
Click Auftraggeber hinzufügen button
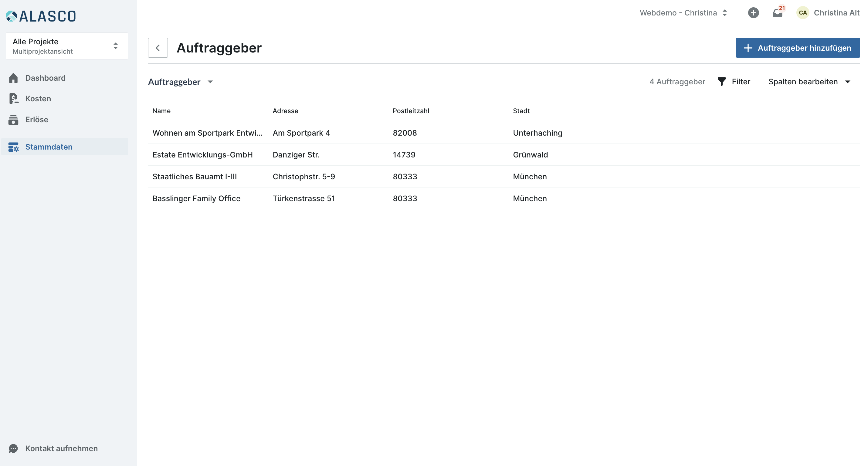[x=798, y=48]
